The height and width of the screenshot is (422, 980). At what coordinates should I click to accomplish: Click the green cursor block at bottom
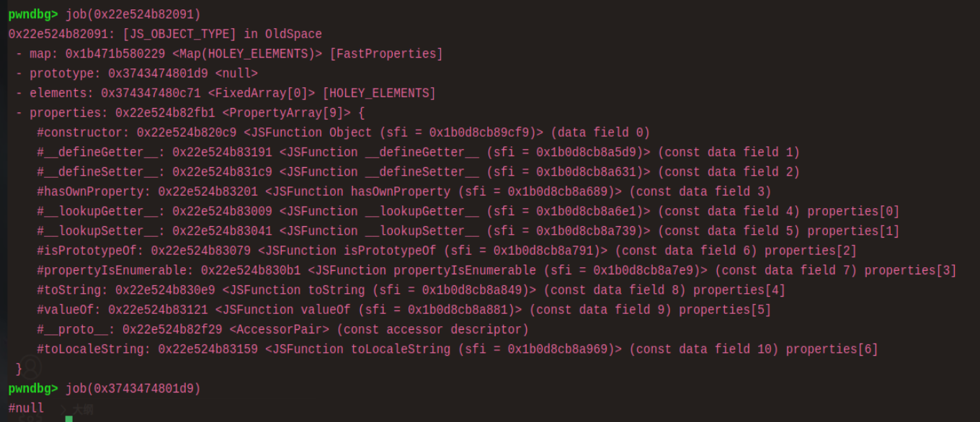click(x=68, y=418)
